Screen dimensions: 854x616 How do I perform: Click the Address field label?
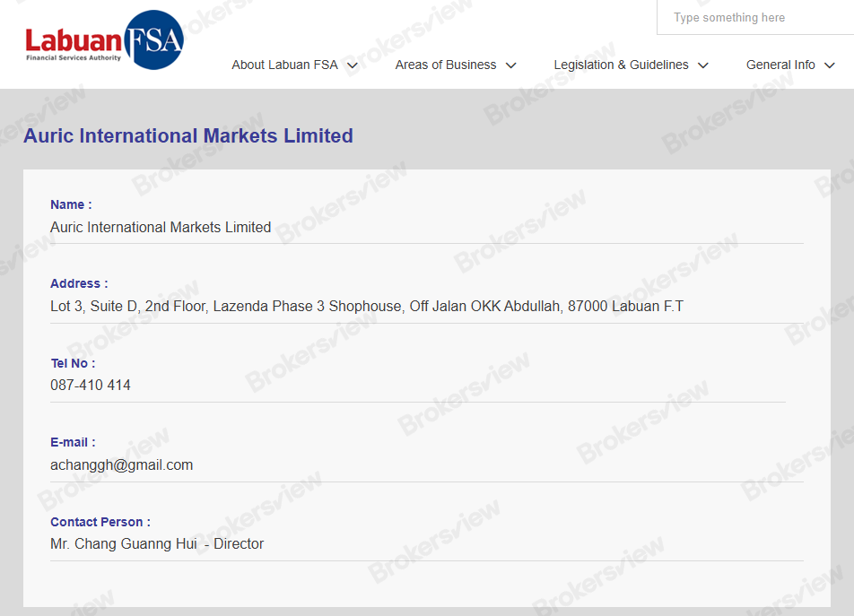[78, 283]
